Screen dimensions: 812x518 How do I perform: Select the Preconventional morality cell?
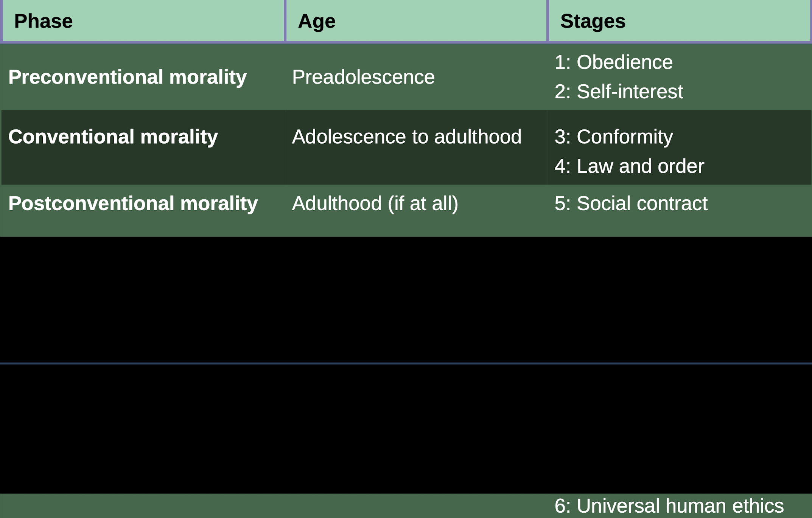pos(128,77)
